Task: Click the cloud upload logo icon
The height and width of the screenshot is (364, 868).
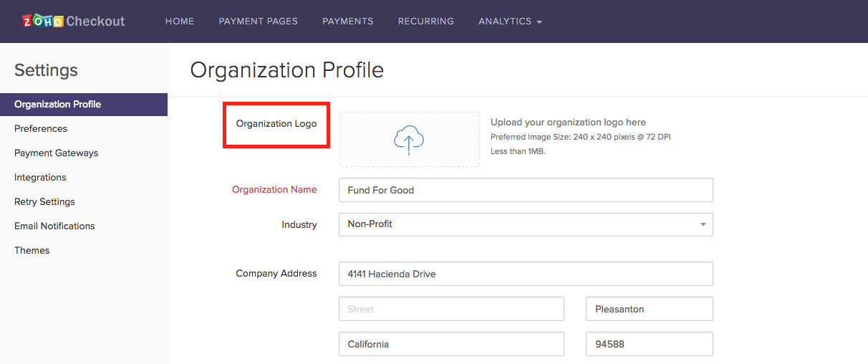Action: click(x=409, y=140)
